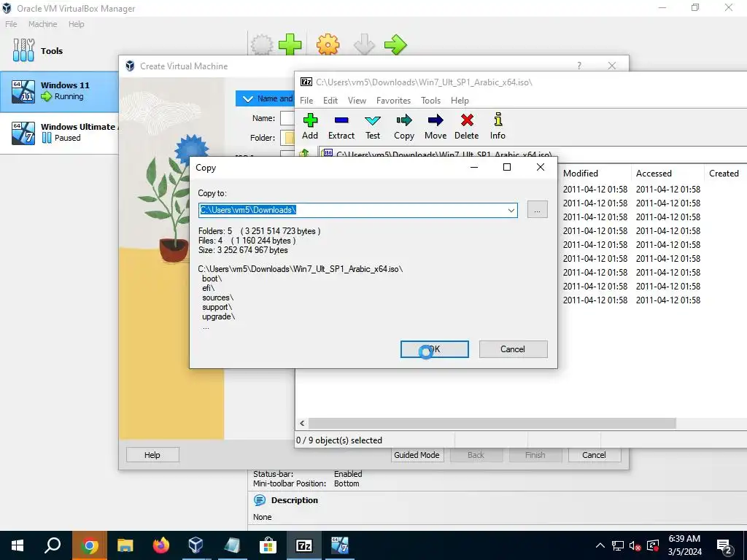Viewport: 747px width, 560px height.
Task: Click 7-Zip up folder icon
Action: 304,153
